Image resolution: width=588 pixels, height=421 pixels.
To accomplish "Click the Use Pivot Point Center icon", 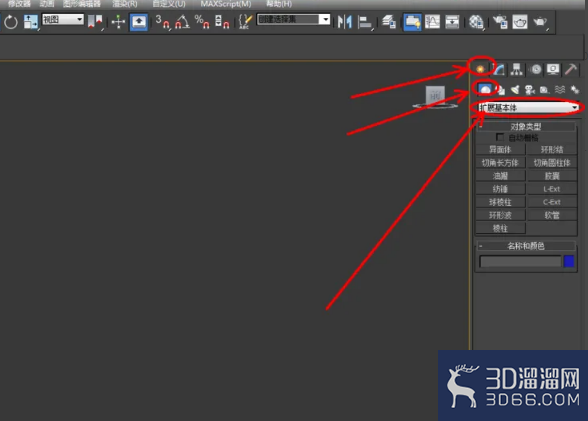I will pos(95,22).
